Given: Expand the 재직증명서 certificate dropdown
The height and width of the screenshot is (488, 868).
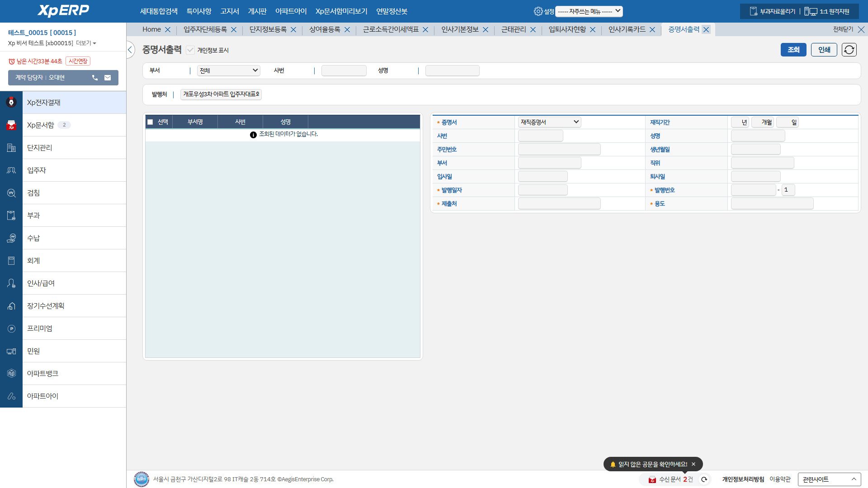Looking at the screenshot, I should coord(549,122).
